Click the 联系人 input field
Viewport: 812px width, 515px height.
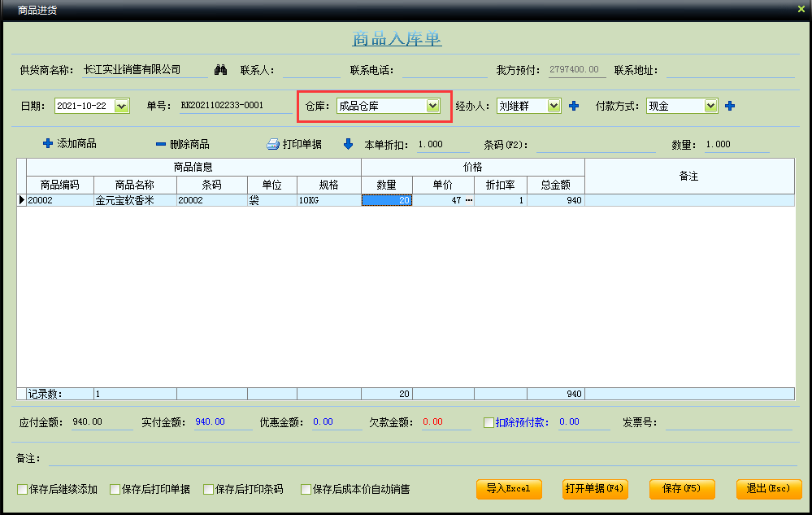point(311,71)
